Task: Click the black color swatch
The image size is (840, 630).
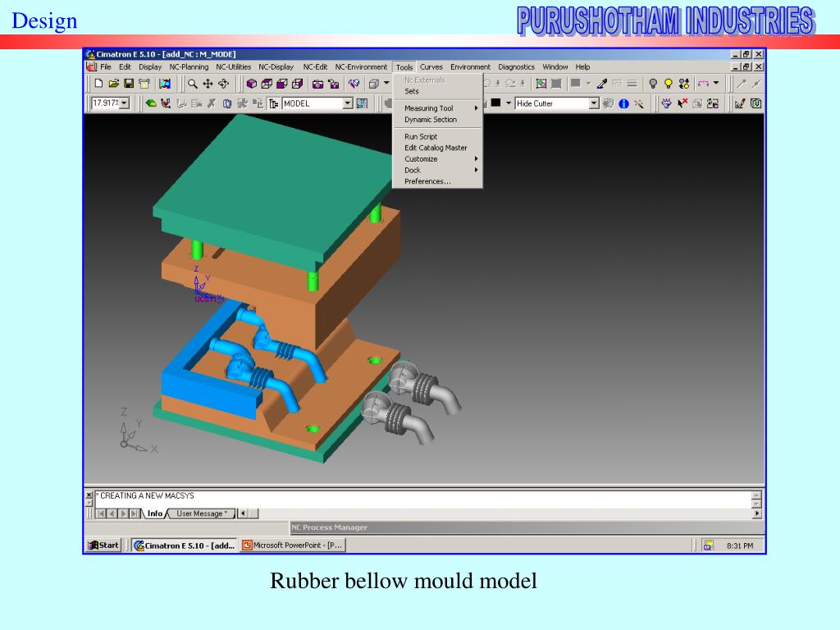Action: point(496,103)
